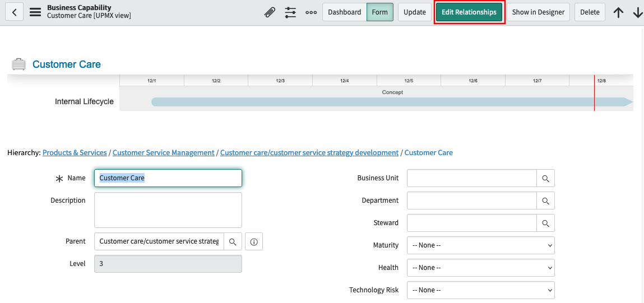Click the paperclip manage attachments icon
The height and width of the screenshot is (303, 644).
pyautogui.click(x=270, y=12)
